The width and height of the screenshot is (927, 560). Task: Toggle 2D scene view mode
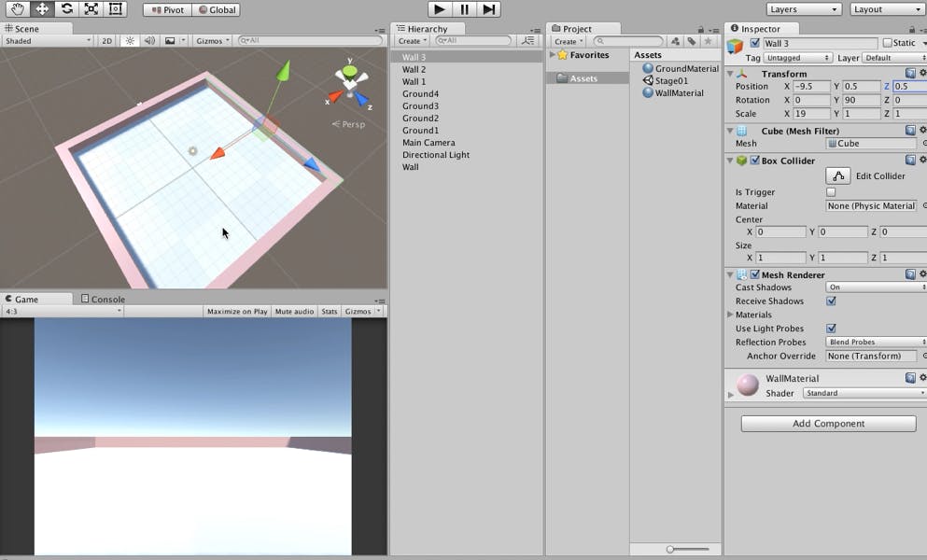pyautogui.click(x=106, y=41)
